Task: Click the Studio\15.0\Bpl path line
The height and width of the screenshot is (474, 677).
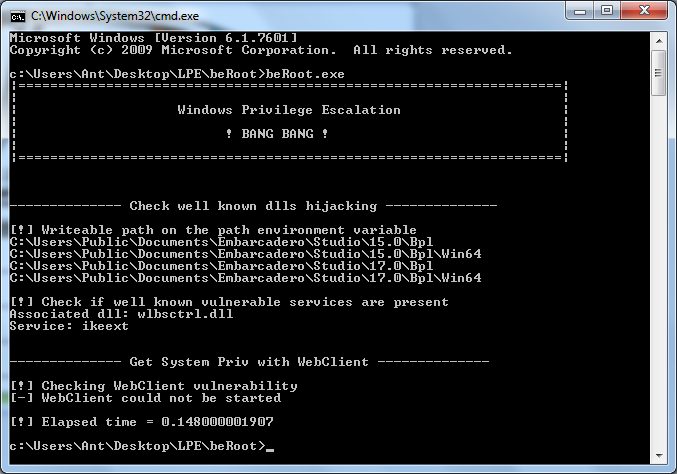Action: tap(221, 242)
